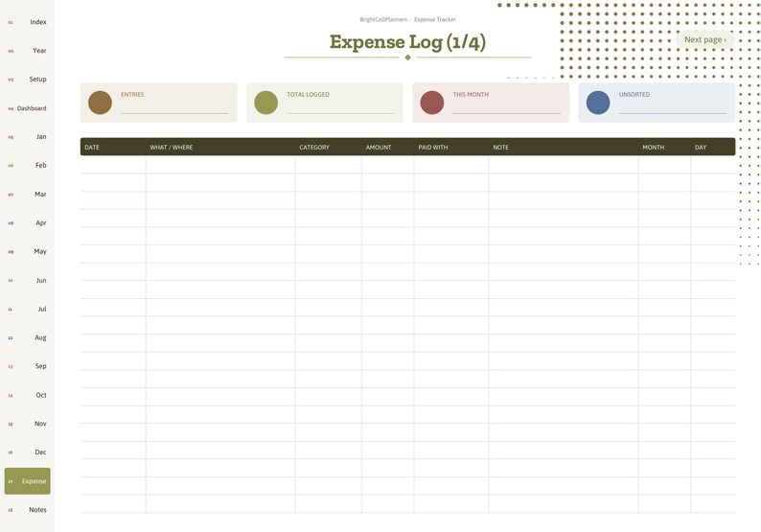
Task: Go to the Year tab
Action: [27, 51]
